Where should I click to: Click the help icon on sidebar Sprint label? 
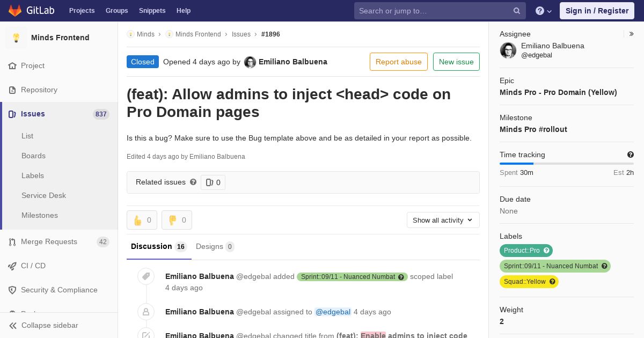point(604,266)
